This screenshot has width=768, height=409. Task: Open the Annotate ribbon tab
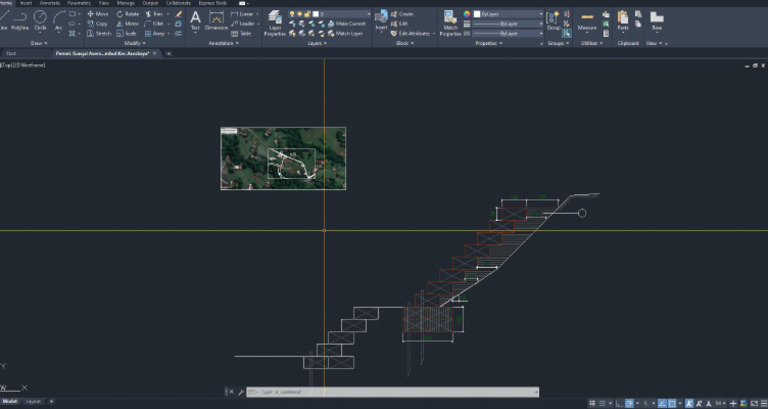coord(49,3)
